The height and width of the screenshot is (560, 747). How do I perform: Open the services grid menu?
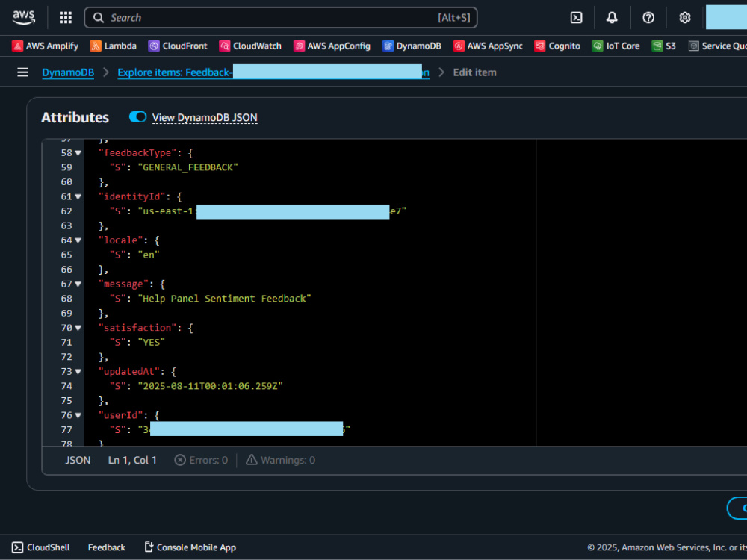(65, 18)
